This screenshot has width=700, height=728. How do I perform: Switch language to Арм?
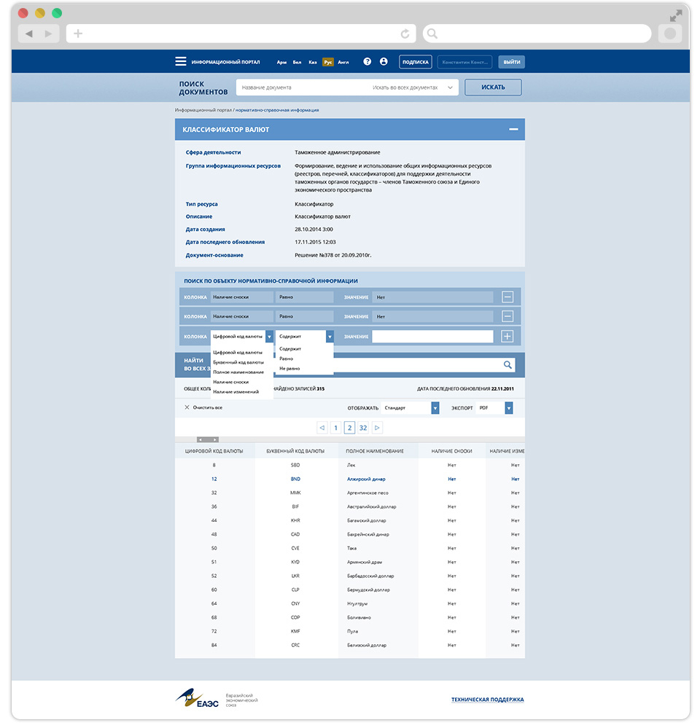pos(281,62)
